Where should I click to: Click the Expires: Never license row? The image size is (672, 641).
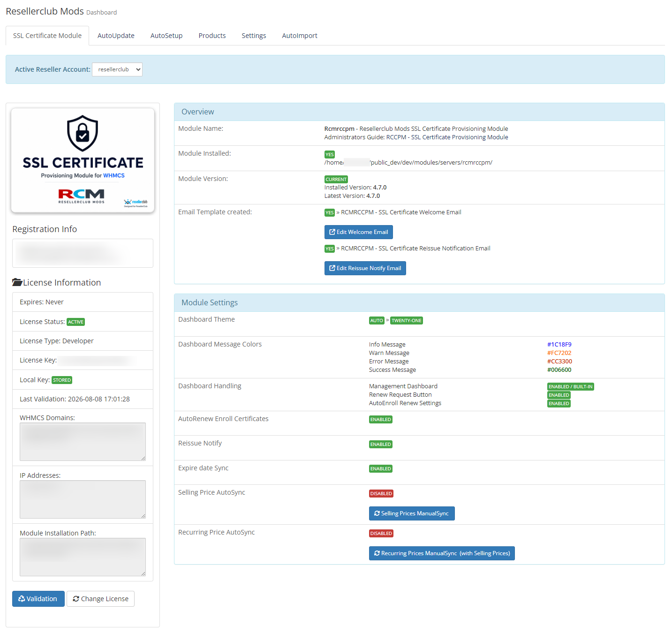coord(83,302)
